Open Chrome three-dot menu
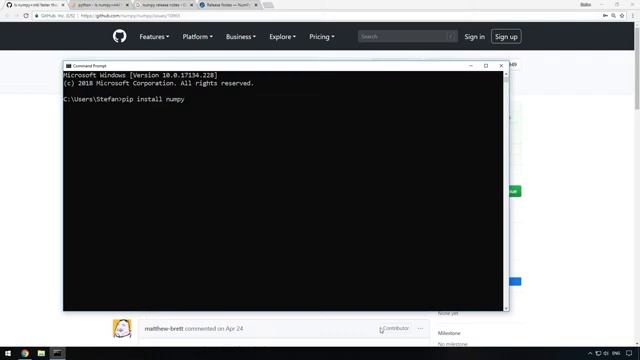 (x=633, y=16)
